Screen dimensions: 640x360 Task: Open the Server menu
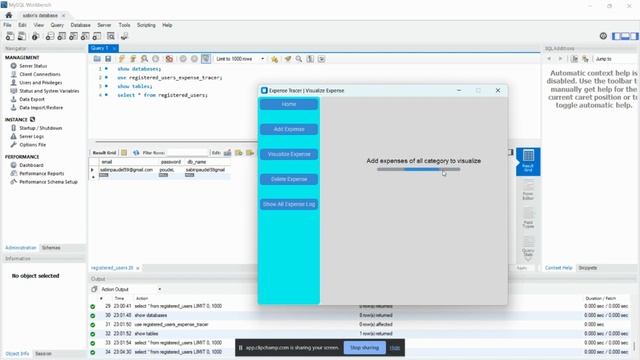[104, 25]
